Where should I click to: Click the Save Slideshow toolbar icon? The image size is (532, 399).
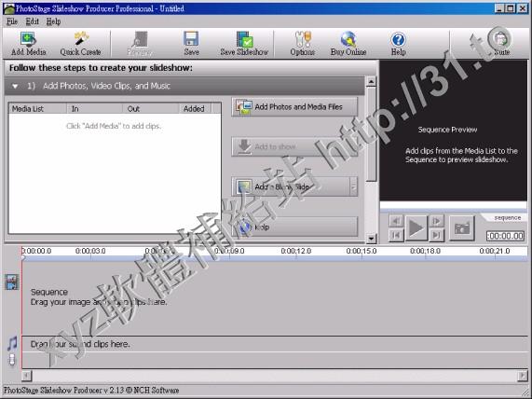click(244, 44)
